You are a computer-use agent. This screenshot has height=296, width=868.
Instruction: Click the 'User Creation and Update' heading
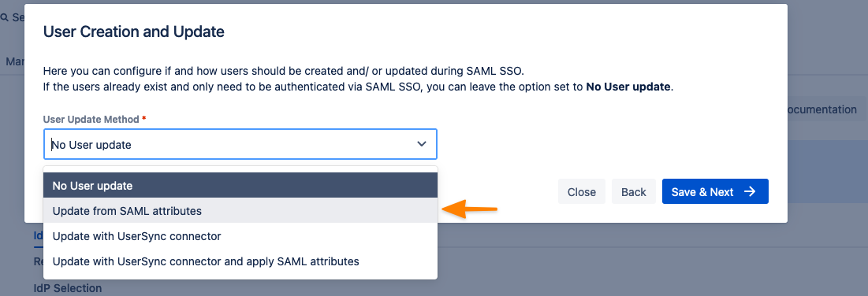133,31
